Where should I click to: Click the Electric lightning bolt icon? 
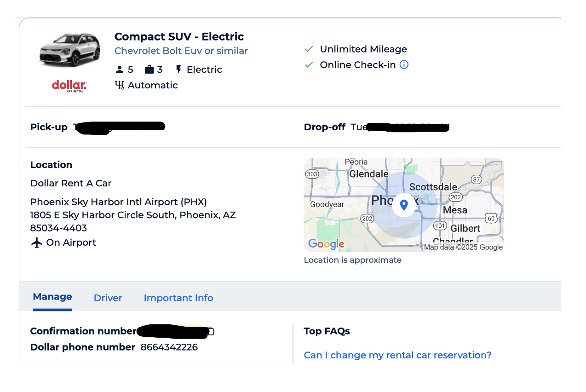pyautogui.click(x=179, y=70)
